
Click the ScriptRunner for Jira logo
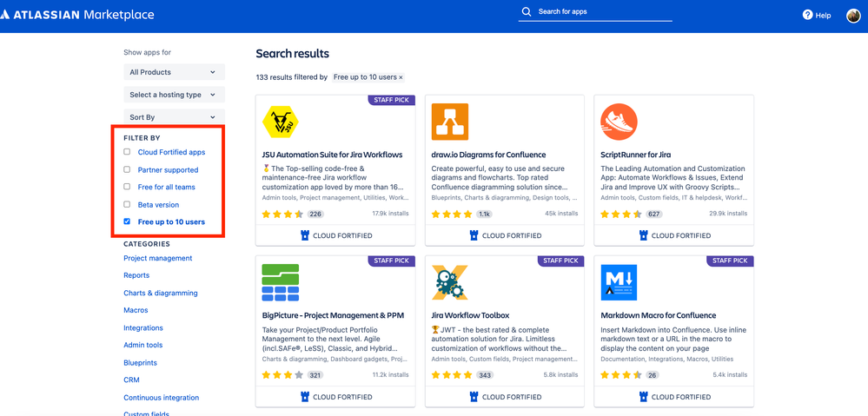coord(619,122)
